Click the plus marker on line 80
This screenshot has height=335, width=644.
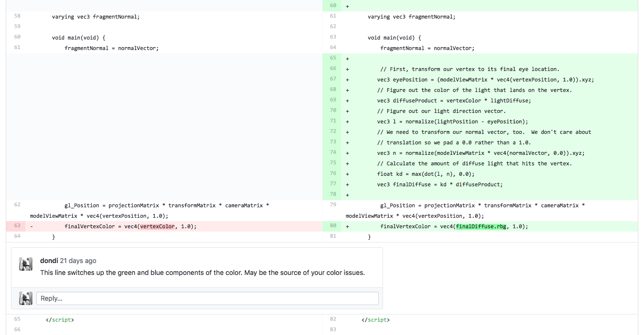pos(347,227)
